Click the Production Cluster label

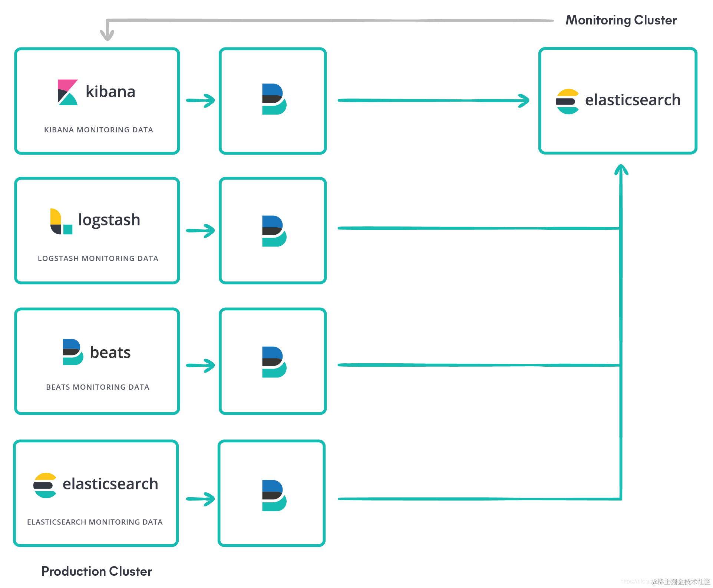96,571
